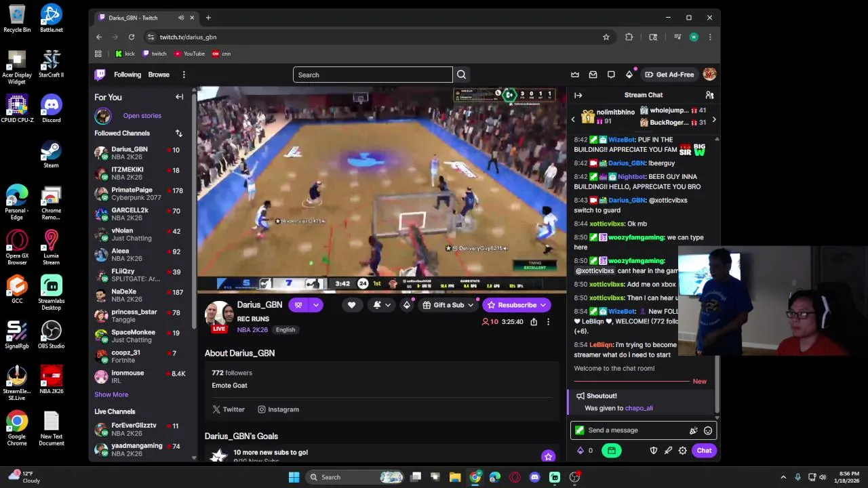The width and height of the screenshot is (868, 488).
Task: Sort the Followed Channels list
Action: click(x=178, y=134)
